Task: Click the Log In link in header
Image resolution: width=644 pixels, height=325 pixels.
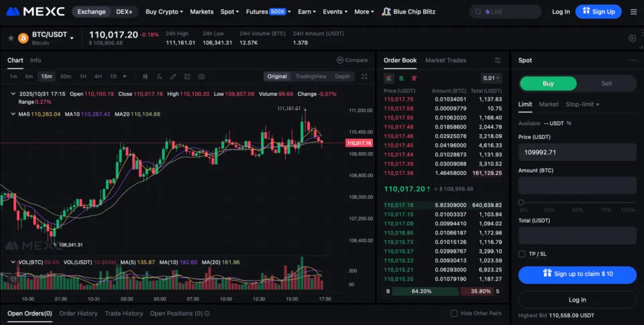Action: tap(561, 12)
